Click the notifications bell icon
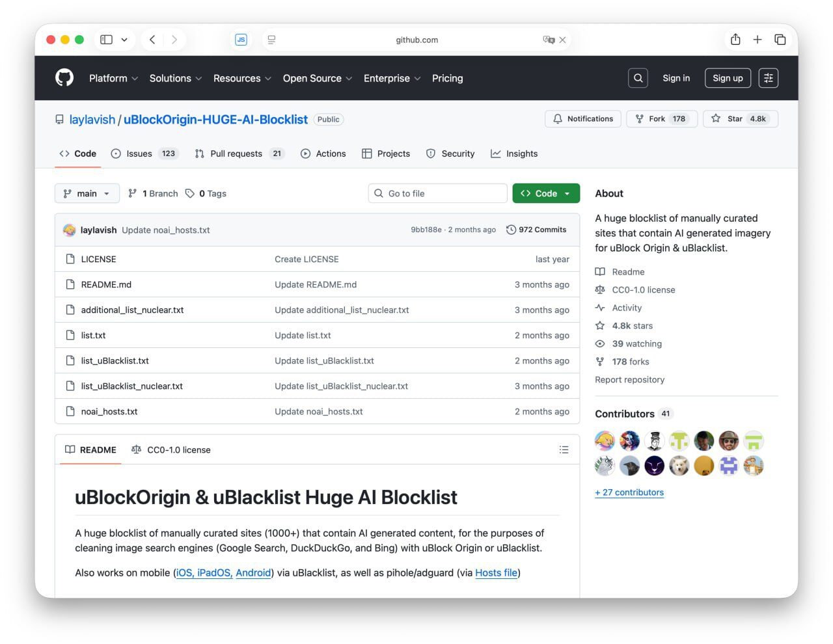 pos(558,118)
